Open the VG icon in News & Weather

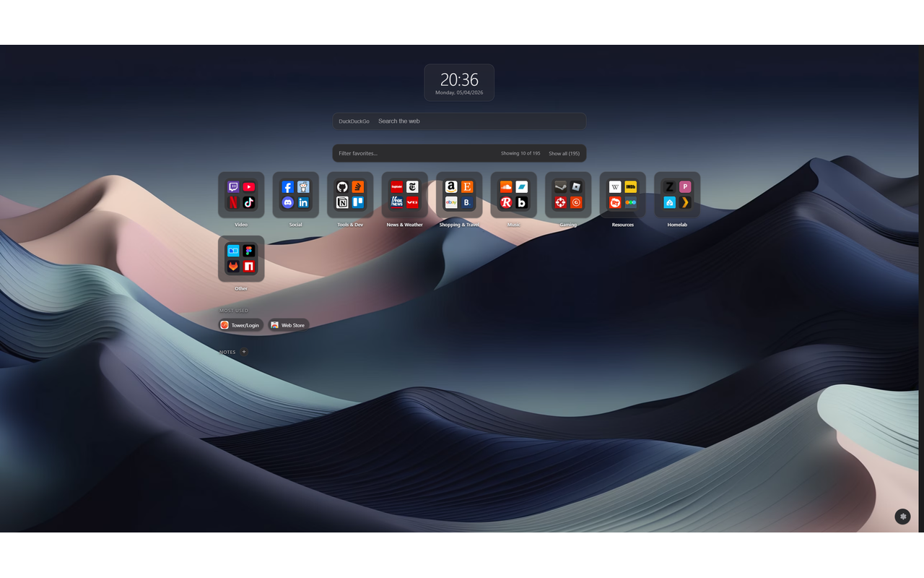[x=412, y=202]
